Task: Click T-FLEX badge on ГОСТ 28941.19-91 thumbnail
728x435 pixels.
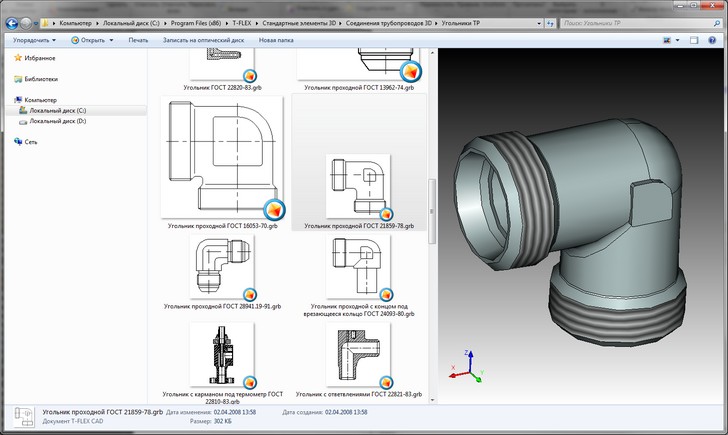Action: pos(250,294)
